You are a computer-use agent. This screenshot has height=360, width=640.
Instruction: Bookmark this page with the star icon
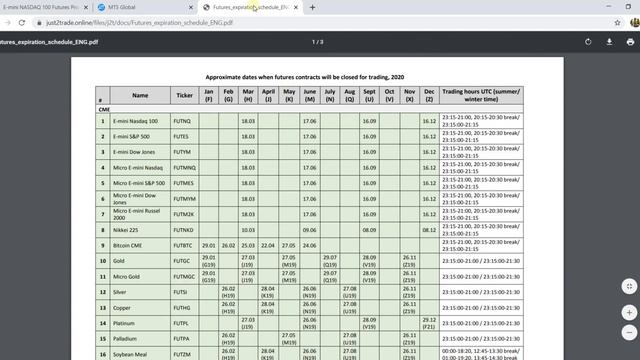coord(617,23)
